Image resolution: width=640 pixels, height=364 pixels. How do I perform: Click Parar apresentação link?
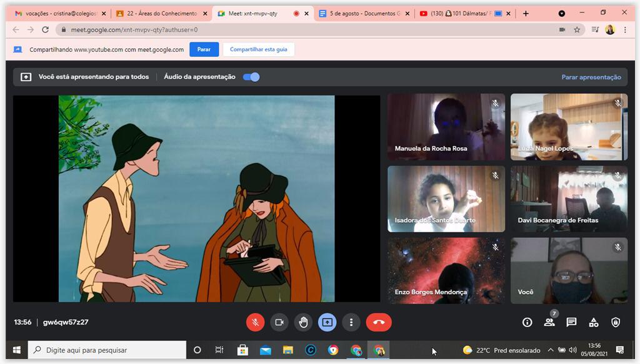click(591, 77)
